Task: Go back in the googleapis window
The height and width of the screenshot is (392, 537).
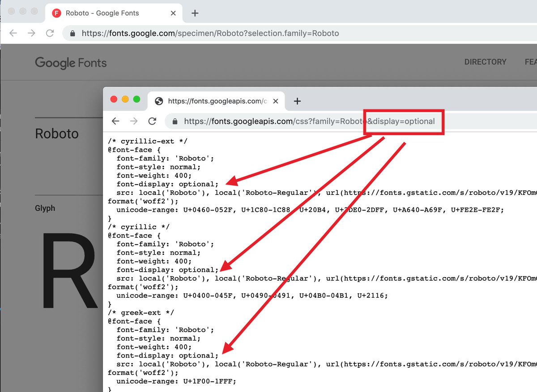Action: tap(115, 121)
